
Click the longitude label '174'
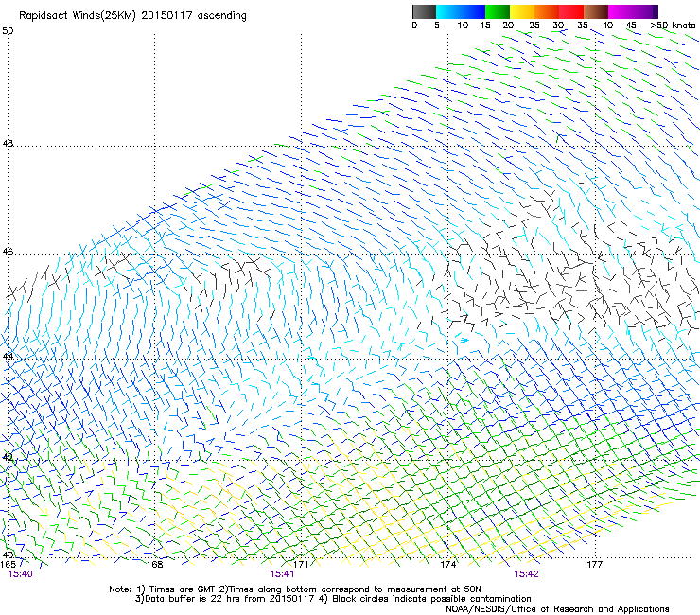coord(448,565)
